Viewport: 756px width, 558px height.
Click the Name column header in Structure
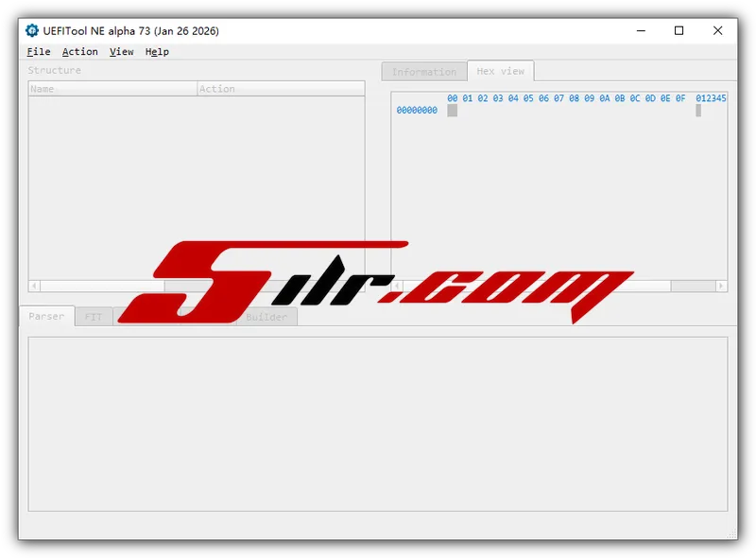pos(112,89)
